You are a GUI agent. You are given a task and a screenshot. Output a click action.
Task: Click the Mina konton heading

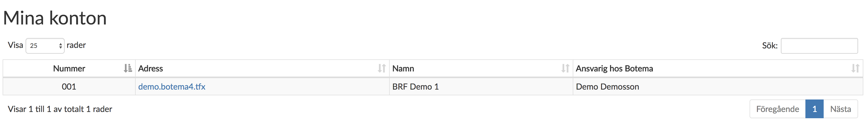click(x=55, y=18)
